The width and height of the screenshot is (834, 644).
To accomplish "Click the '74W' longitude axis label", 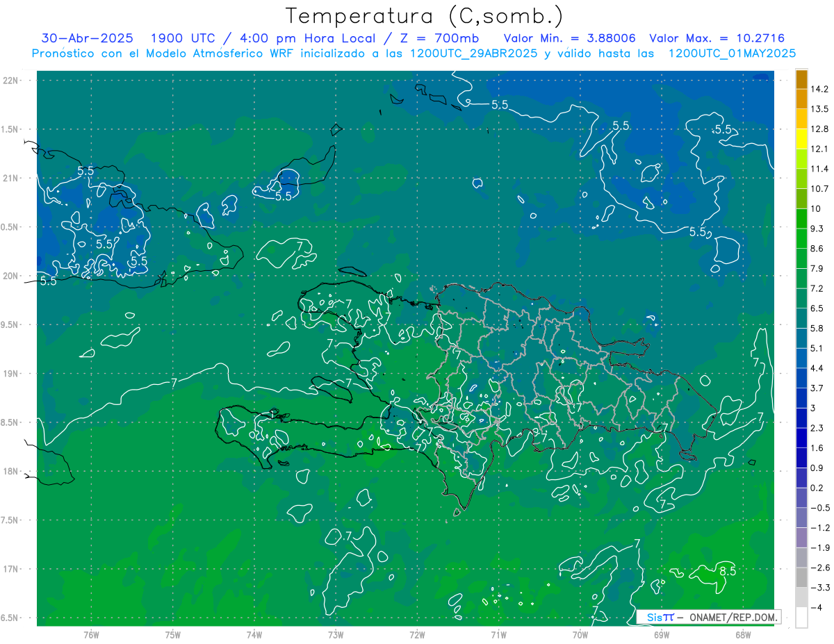I will coord(254,634).
